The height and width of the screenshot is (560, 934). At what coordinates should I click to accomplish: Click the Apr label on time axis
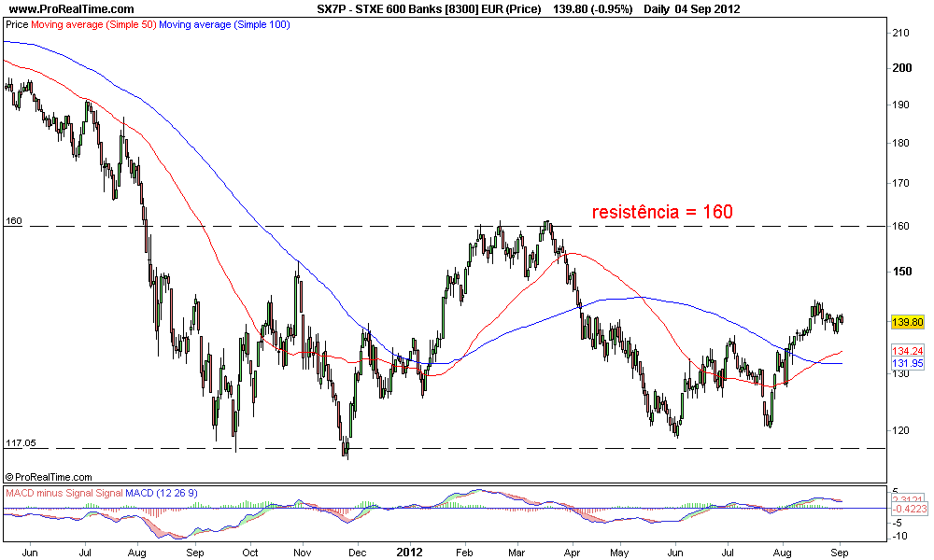(x=572, y=553)
